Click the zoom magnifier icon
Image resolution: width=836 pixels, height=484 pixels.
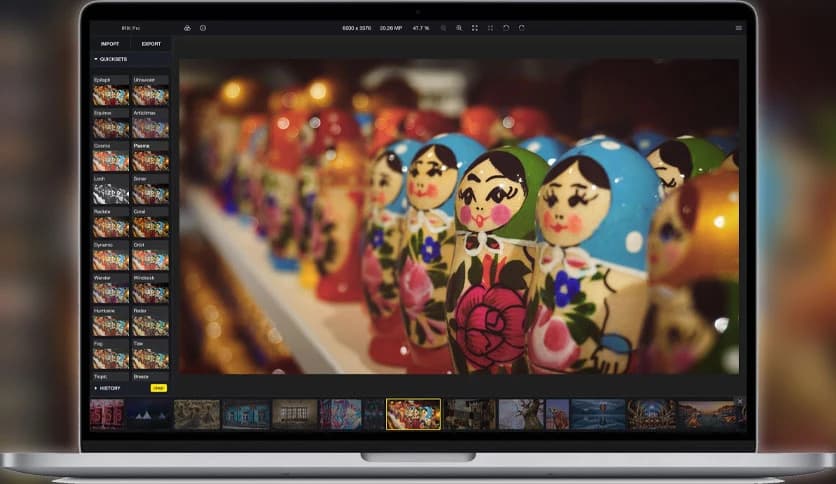click(x=459, y=28)
